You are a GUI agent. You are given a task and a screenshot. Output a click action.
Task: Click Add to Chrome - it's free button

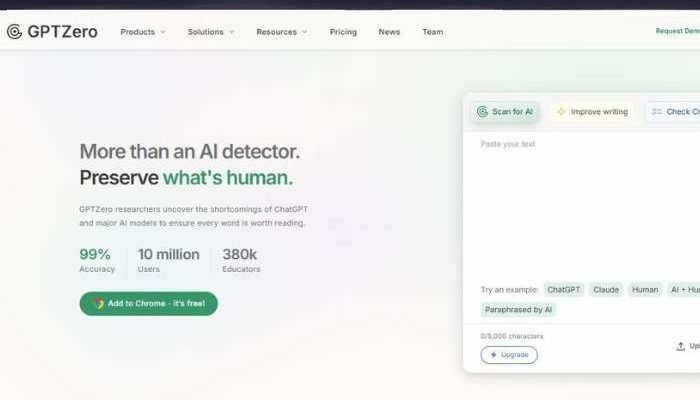pyautogui.click(x=148, y=304)
